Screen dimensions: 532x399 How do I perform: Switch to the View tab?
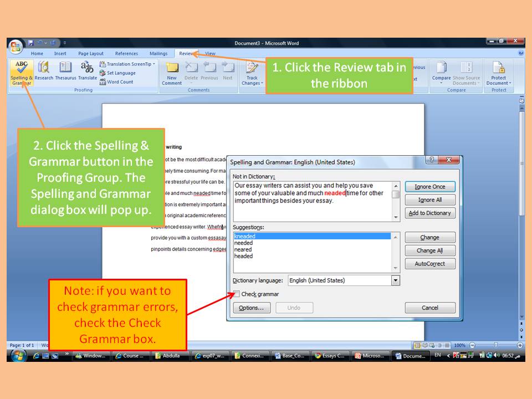click(x=210, y=53)
